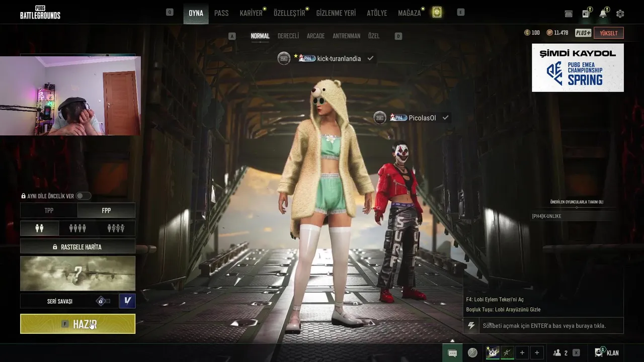Select TPP perspective mode

[x=49, y=211]
